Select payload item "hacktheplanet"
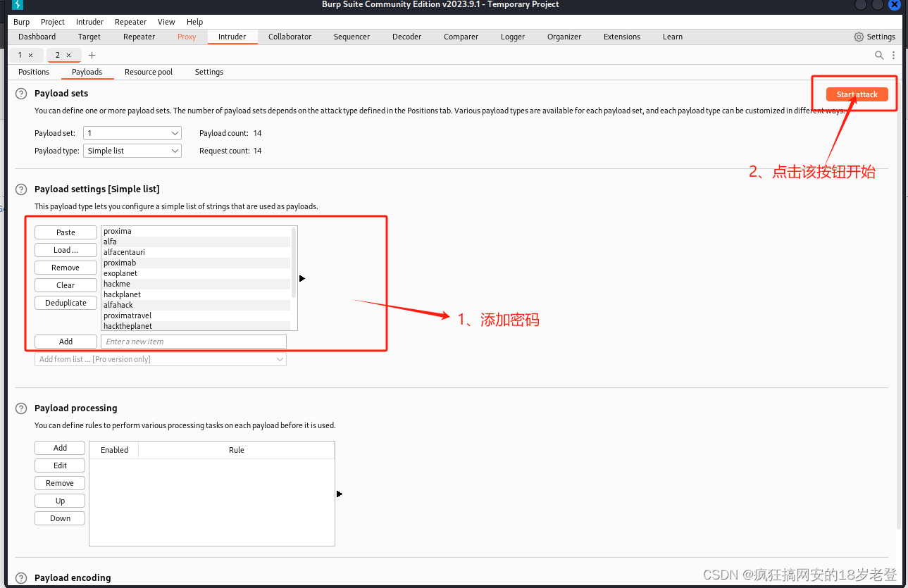This screenshot has height=588, width=908. tap(197, 326)
